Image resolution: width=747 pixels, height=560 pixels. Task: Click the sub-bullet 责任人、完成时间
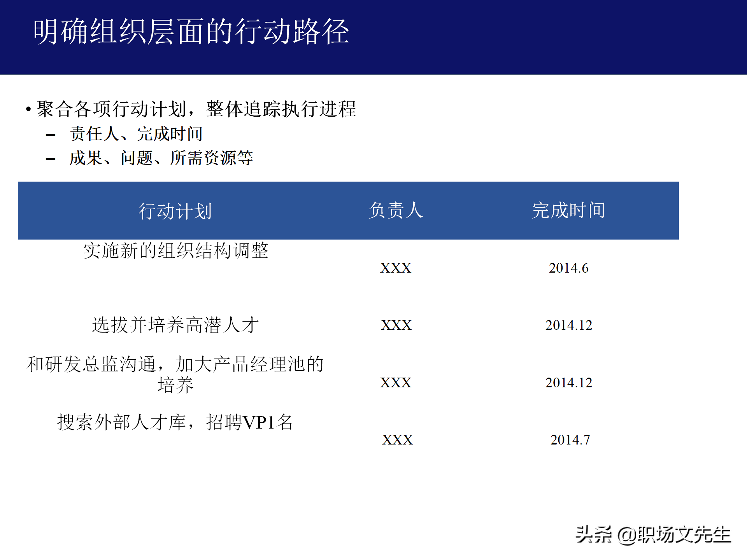(x=136, y=134)
